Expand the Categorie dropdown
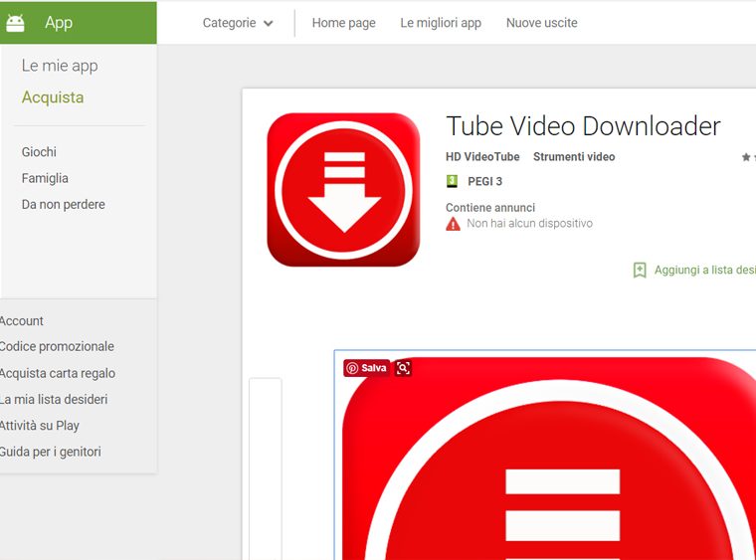The height and width of the screenshot is (560, 756). (238, 23)
